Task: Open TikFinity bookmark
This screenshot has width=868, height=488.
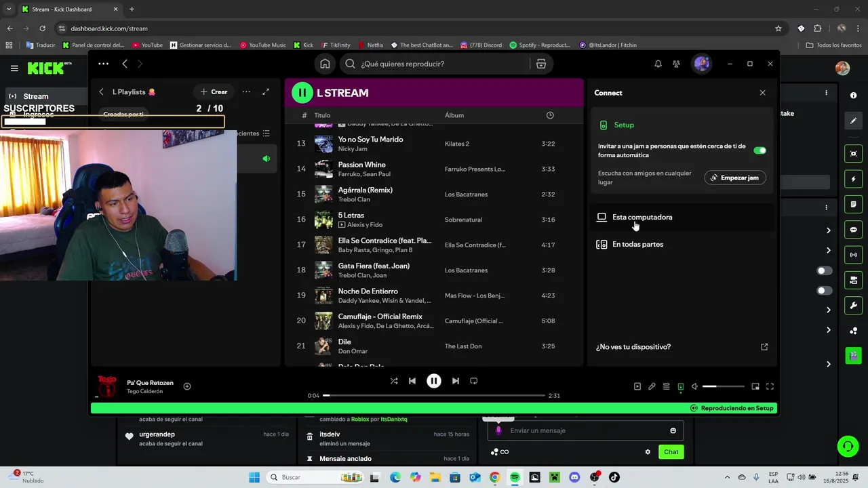Action: click(x=335, y=45)
